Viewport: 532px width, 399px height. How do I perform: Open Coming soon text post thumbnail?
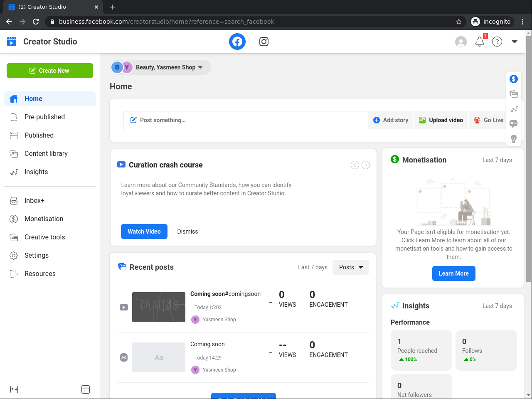tap(159, 357)
